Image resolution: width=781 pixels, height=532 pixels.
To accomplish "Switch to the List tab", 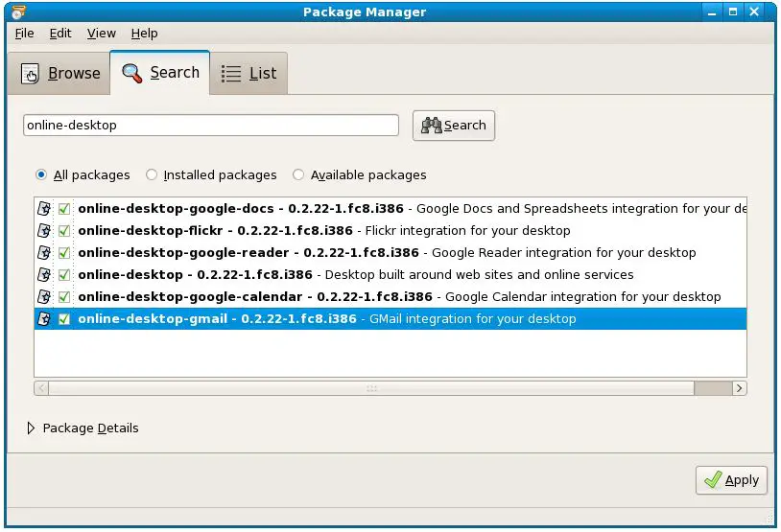I will (249, 73).
